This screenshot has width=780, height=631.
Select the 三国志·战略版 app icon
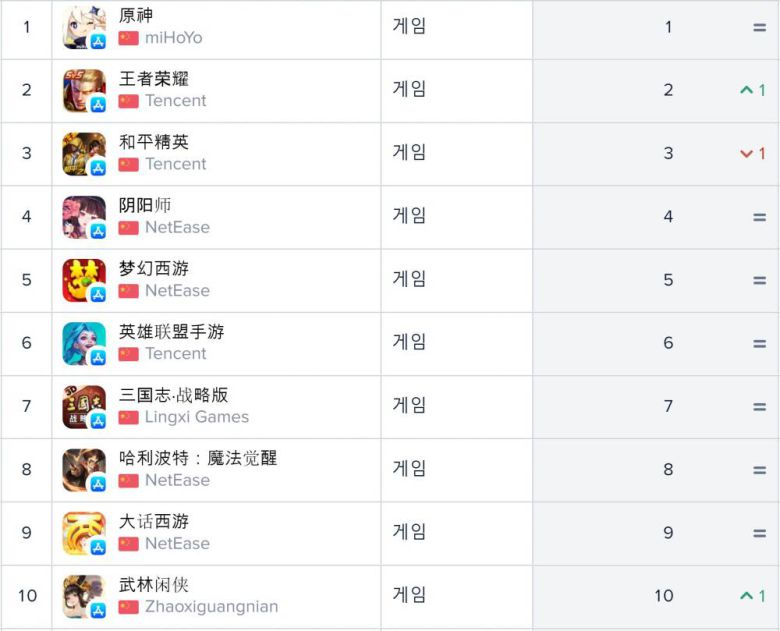click(x=84, y=406)
